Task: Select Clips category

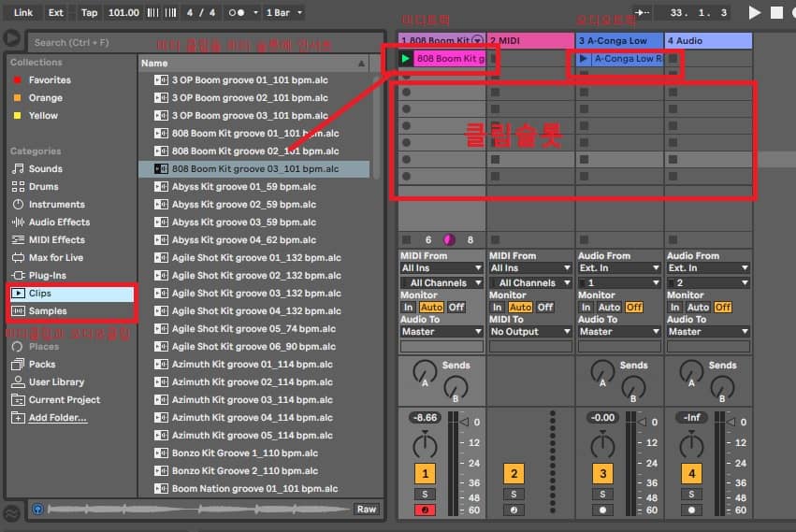Action: coord(71,294)
